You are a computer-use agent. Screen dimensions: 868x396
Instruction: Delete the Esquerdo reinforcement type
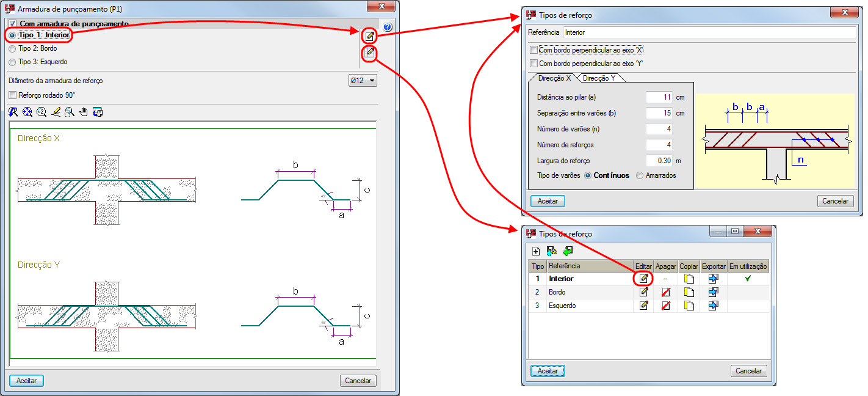[x=666, y=306]
